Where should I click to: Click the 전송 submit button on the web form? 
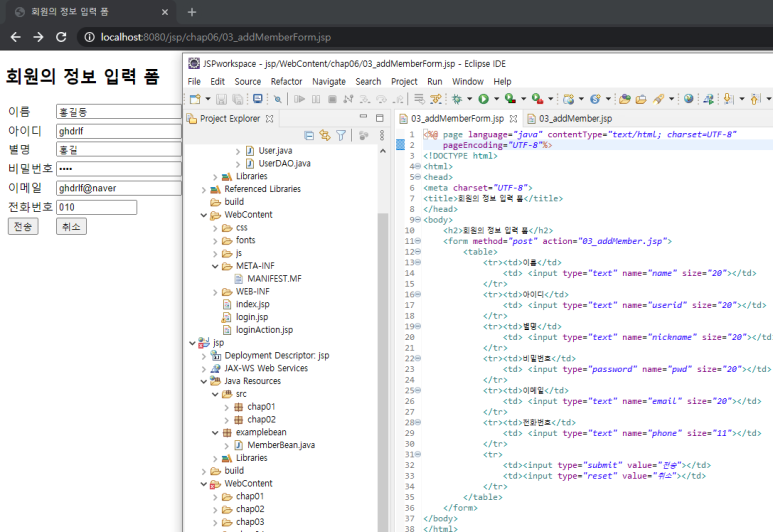(x=23, y=226)
